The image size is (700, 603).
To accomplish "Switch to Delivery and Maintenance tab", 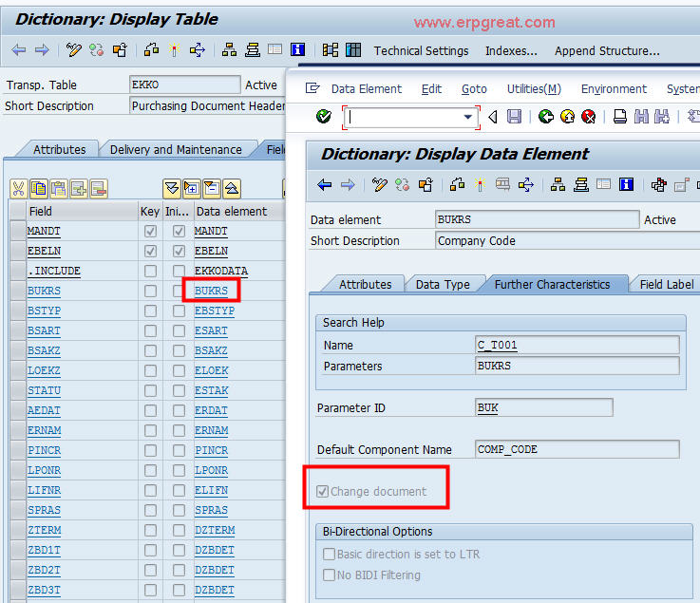I will point(176,149).
